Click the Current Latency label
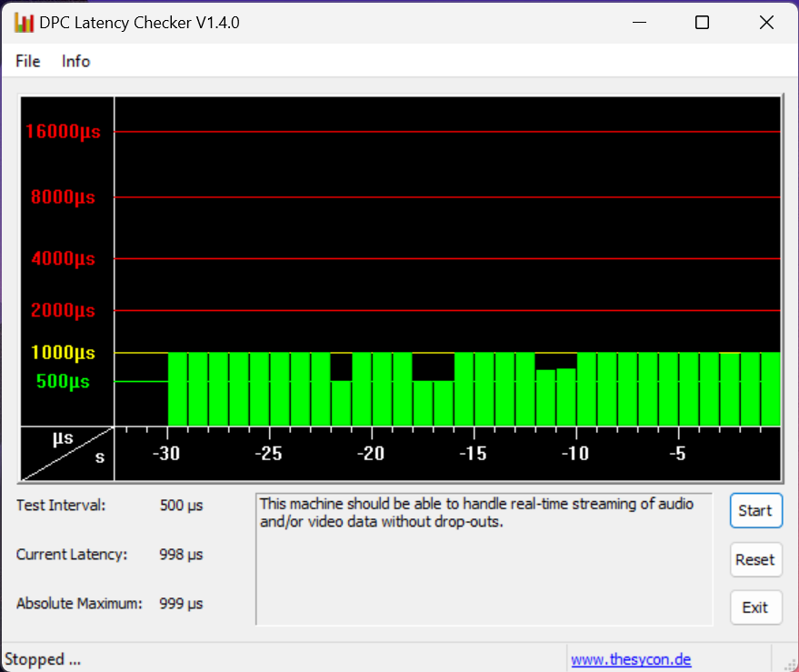This screenshot has height=672, width=799. point(72,554)
